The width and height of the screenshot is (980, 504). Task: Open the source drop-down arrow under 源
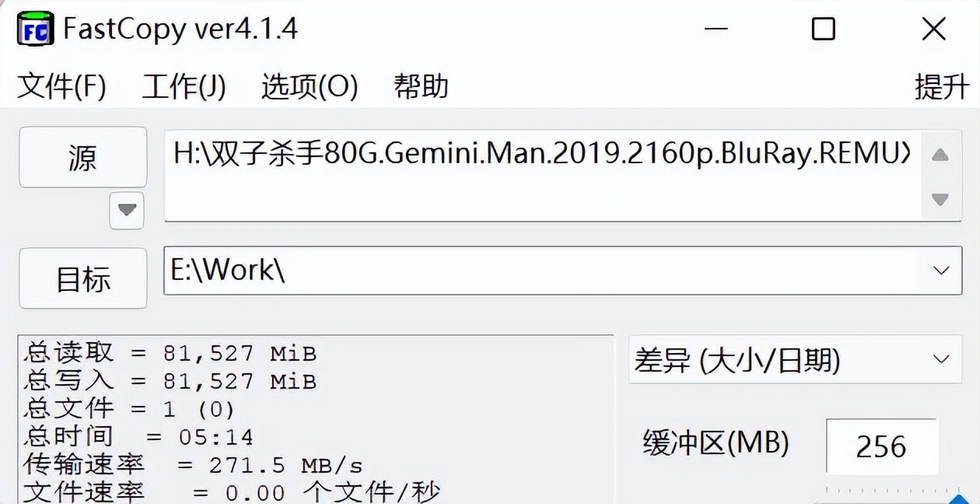click(x=126, y=211)
